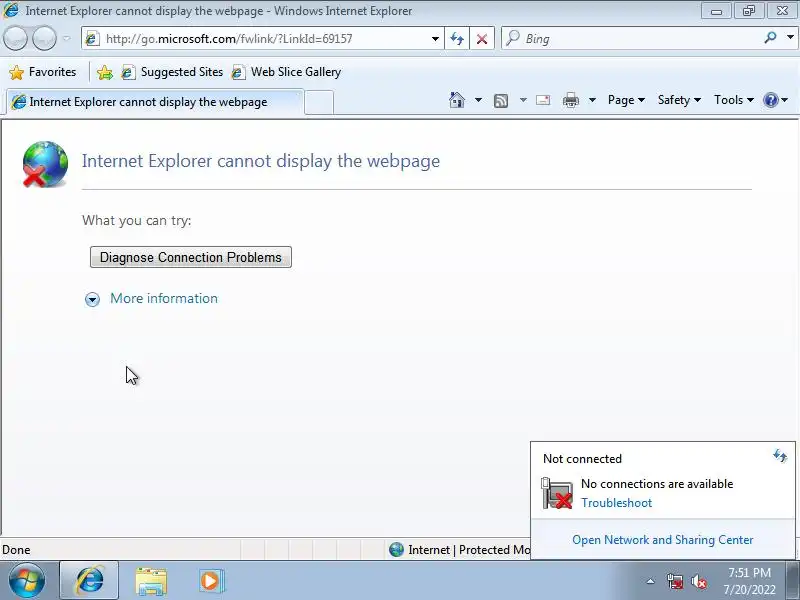Click the Home page icon
Image resolution: width=800 pixels, height=600 pixels.
point(457,100)
